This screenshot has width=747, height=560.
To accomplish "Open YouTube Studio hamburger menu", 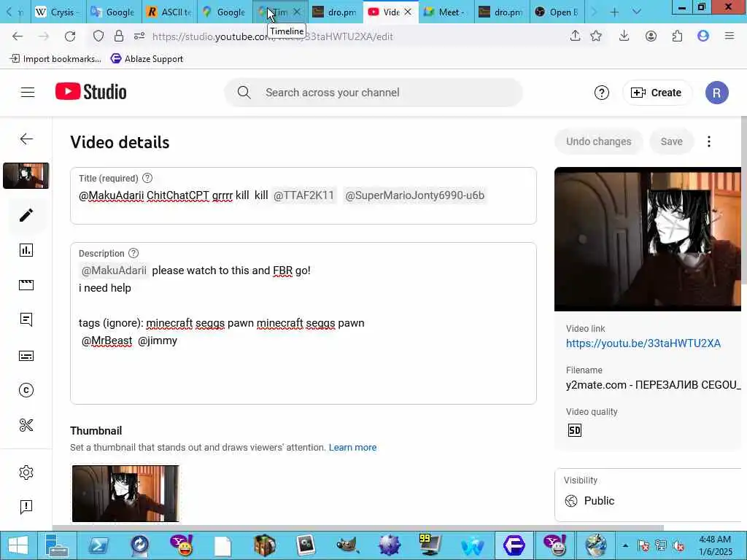I will [28, 93].
